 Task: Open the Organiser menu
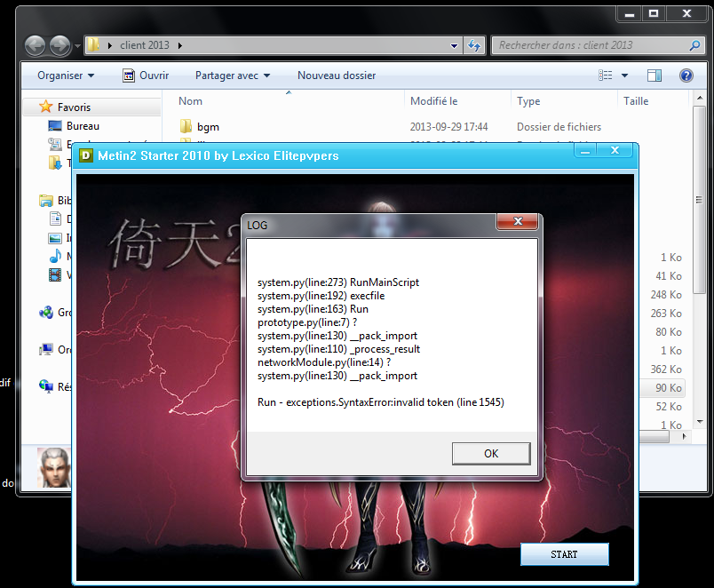point(66,75)
